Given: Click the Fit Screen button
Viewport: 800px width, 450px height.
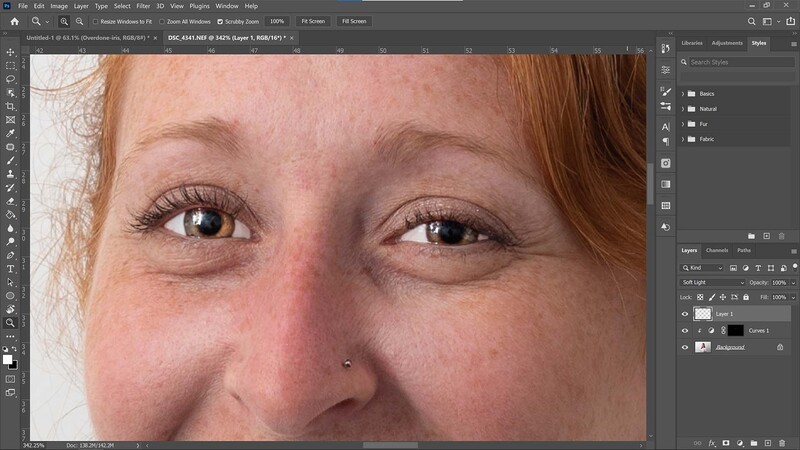Looking at the screenshot, I should [313, 21].
